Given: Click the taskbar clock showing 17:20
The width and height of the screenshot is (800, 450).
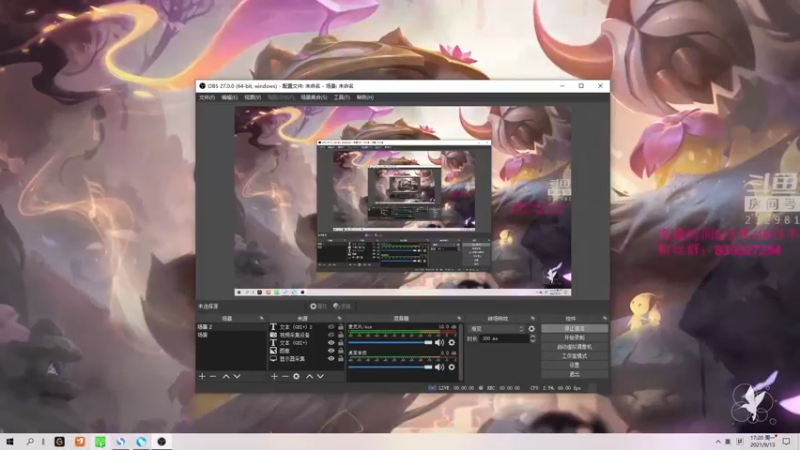Looking at the screenshot, I should click(763, 441).
